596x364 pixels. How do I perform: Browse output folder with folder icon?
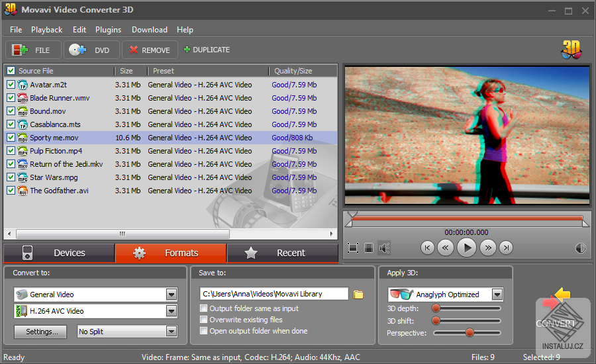coord(358,295)
